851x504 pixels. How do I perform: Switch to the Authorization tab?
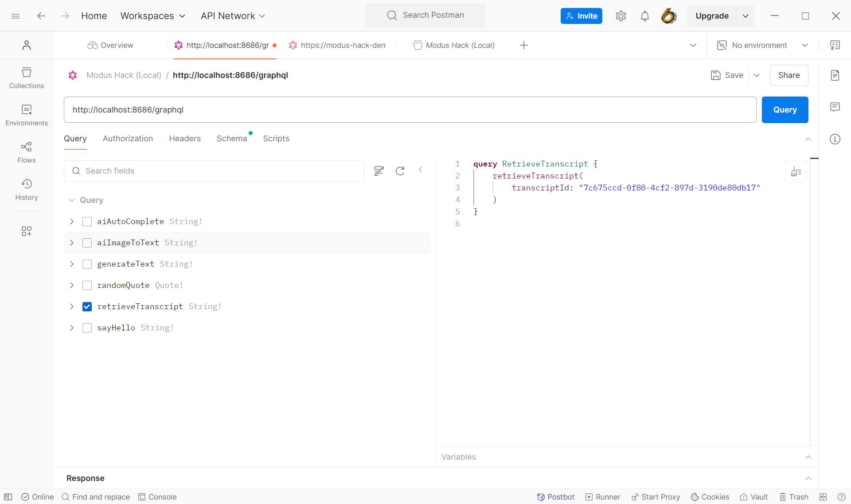pos(127,139)
